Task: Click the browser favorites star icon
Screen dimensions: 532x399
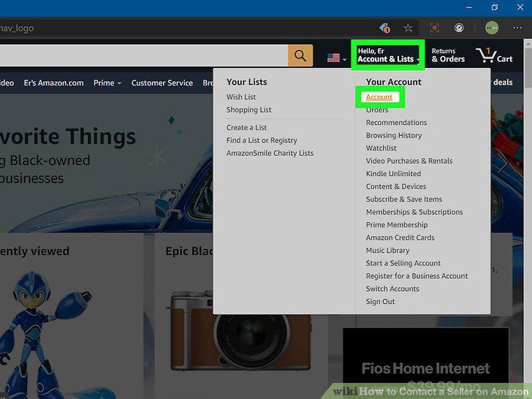Action: [x=408, y=28]
